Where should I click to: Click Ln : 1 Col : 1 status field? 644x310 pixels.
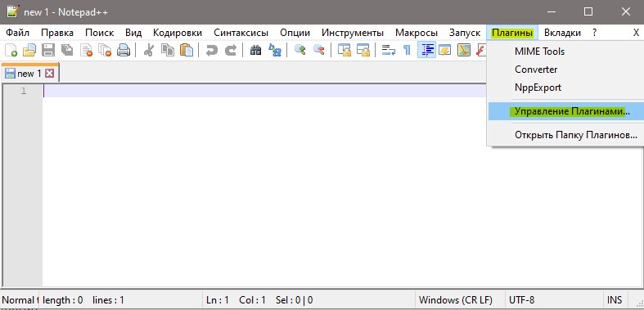pyautogui.click(x=309, y=300)
